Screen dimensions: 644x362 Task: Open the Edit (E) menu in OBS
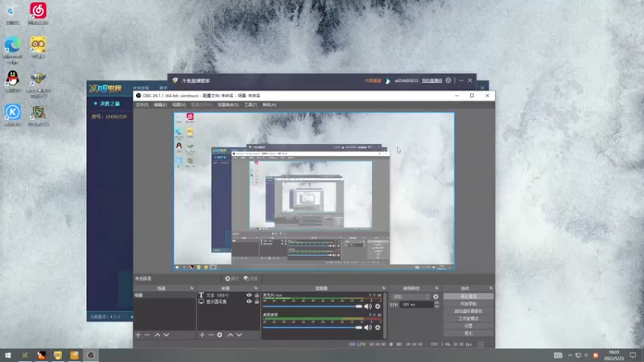point(160,105)
